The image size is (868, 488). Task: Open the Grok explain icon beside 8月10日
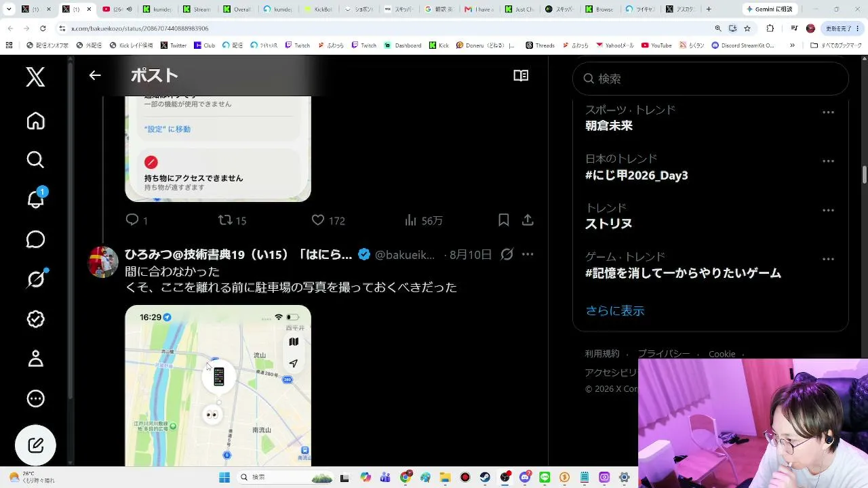pos(507,255)
